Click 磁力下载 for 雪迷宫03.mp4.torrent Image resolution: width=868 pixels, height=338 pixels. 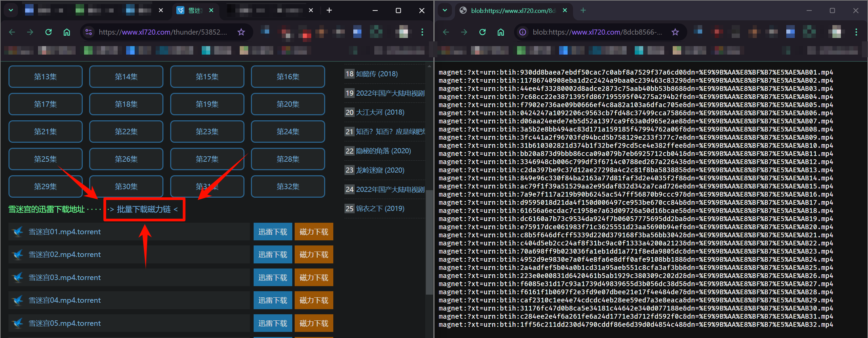(314, 278)
